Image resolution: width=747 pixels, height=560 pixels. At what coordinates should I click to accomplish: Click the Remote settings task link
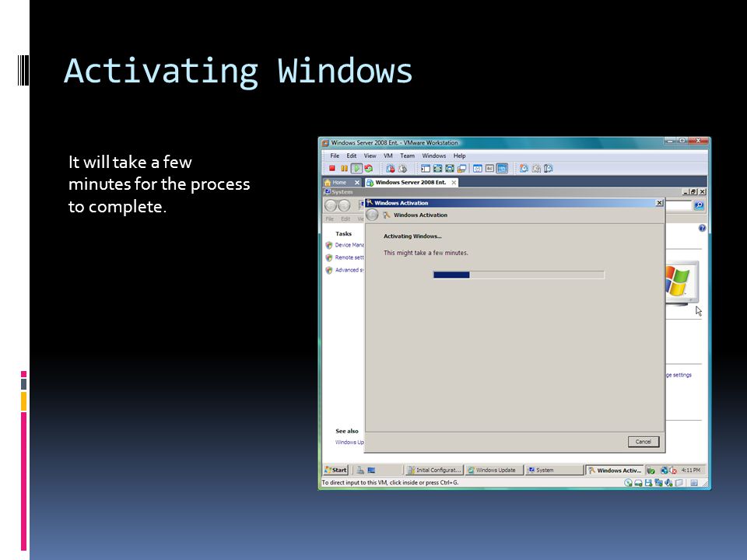pyautogui.click(x=349, y=257)
